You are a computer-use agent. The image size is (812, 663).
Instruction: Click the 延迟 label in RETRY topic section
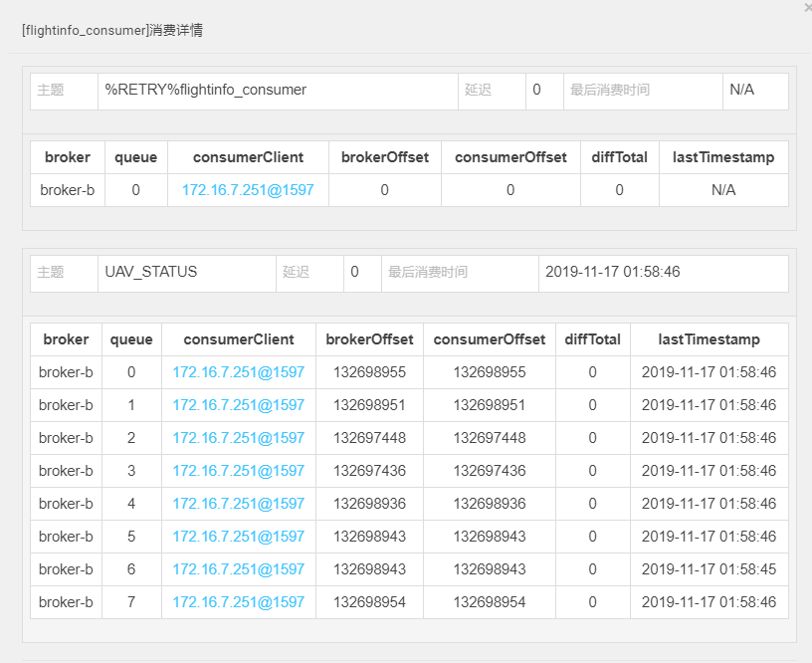478,91
